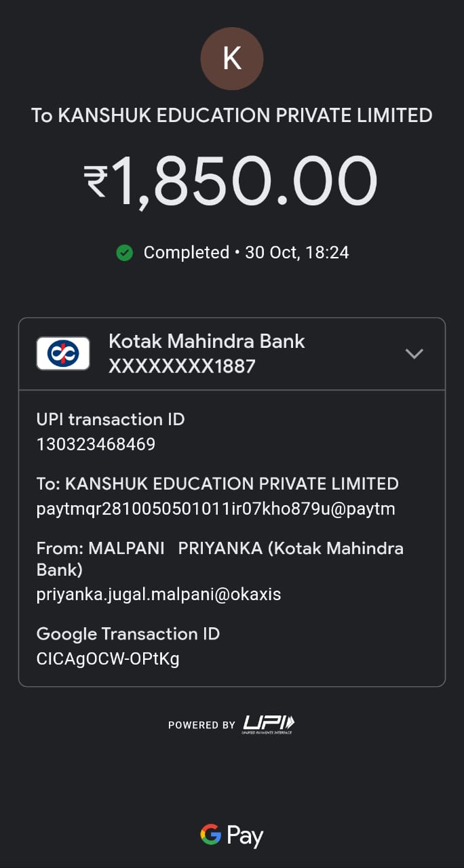Click the masked account number XXXXXXXX1887
Image resolution: width=464 pixels, height=868 pixels.
182,366
